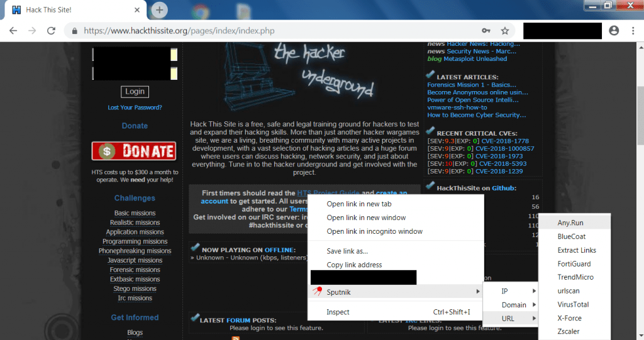Click the username input field above Login
Image resolution: width=644 pixels, height=340 pixels.
point(135,55)
